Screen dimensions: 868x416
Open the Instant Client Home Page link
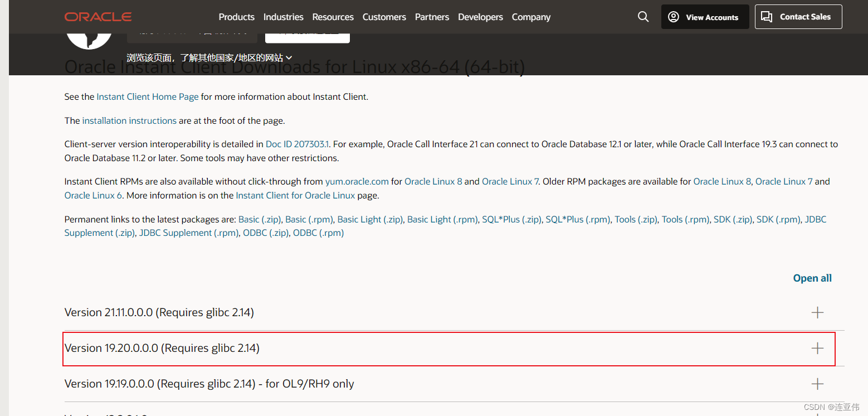(x=148, y=96)
